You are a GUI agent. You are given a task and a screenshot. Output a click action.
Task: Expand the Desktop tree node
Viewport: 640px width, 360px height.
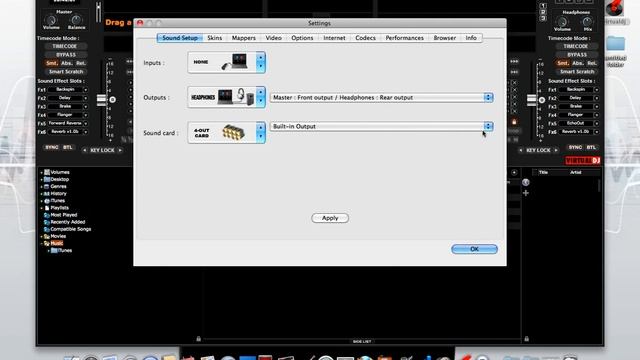click(41, 180)
